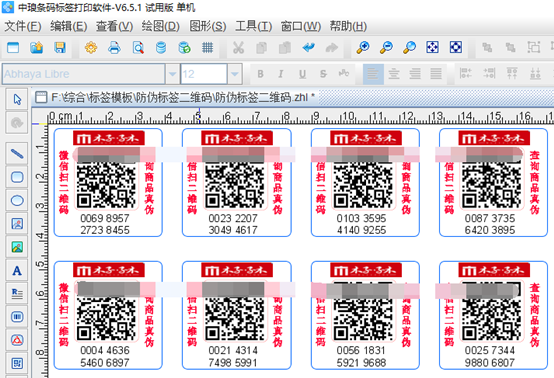Click the character spacing icon beside strikethrough
The width and height of the screenshot is (554, 378).
click(x=344, y=74)
